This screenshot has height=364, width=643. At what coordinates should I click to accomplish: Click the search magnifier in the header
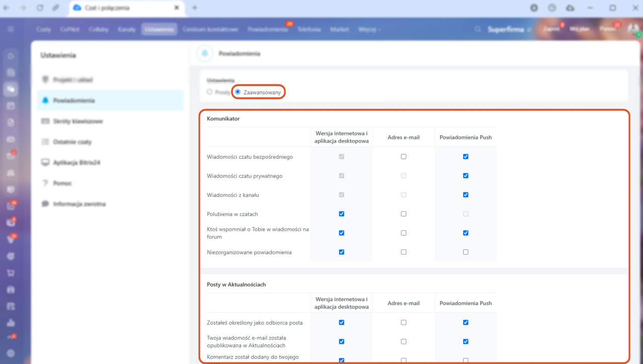pos(478,29)
